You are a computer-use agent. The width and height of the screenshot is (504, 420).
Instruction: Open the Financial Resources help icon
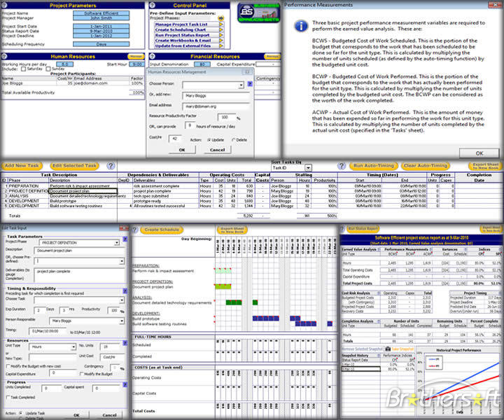tap(153, 56)
